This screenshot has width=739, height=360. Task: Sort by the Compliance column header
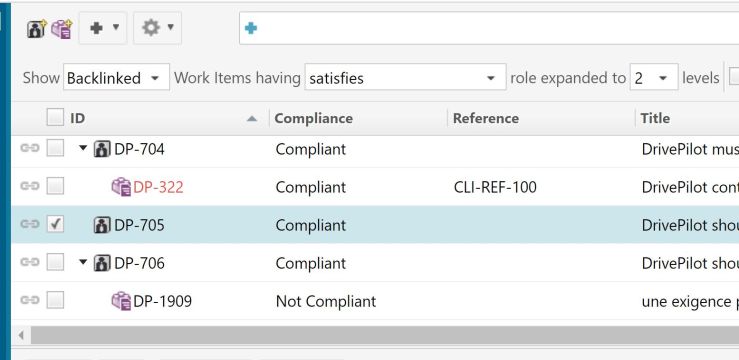[x=313, y=118]
